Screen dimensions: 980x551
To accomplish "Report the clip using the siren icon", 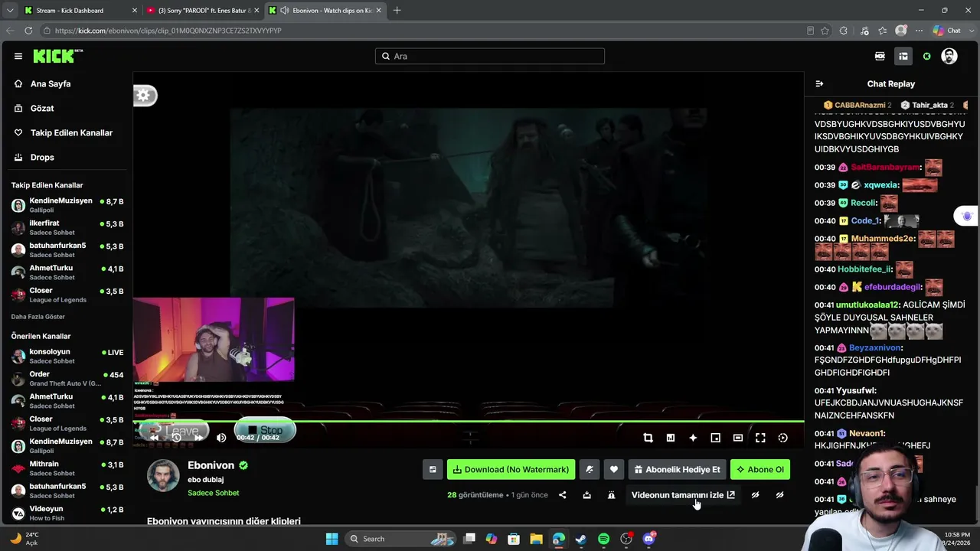I will pos(611,495).
